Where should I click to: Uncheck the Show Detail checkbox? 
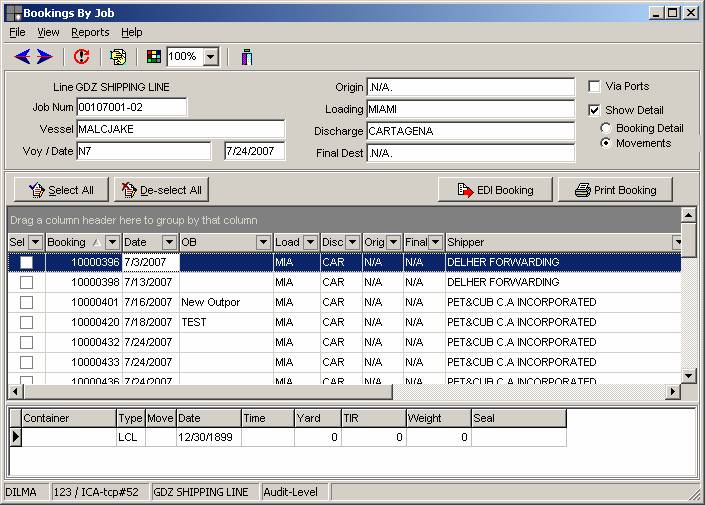click(595, 110)
